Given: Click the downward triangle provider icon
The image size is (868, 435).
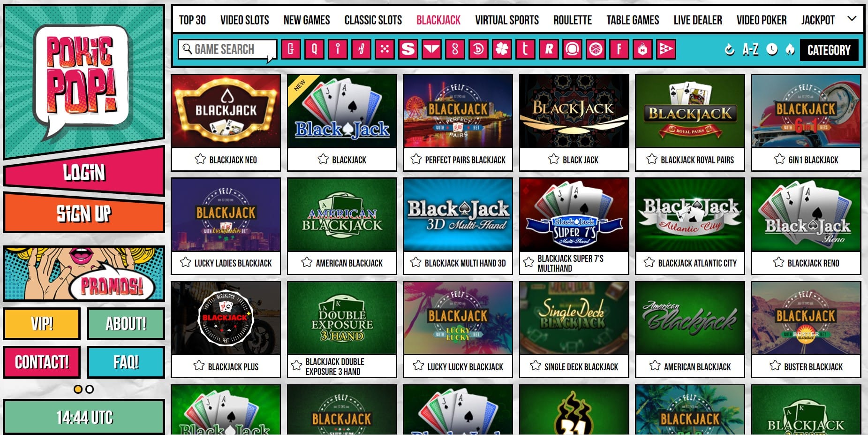Looking at the screenshot, I should coord(431,49).
